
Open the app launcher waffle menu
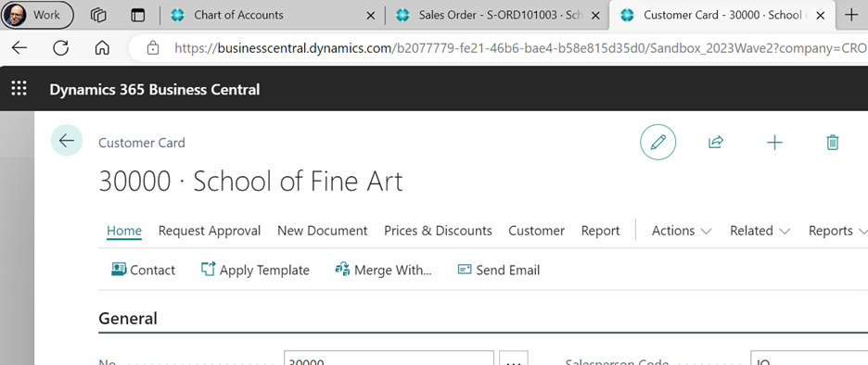19,89
